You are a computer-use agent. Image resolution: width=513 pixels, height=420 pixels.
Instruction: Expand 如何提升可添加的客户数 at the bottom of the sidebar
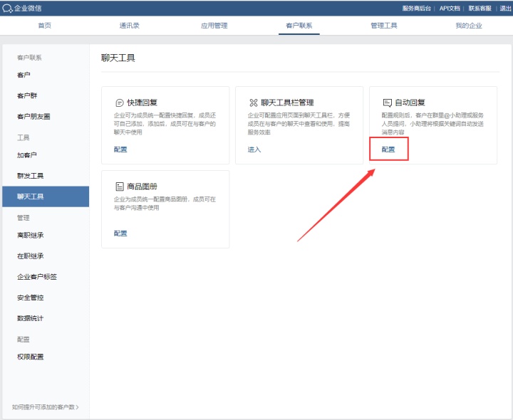click(46, 407)
